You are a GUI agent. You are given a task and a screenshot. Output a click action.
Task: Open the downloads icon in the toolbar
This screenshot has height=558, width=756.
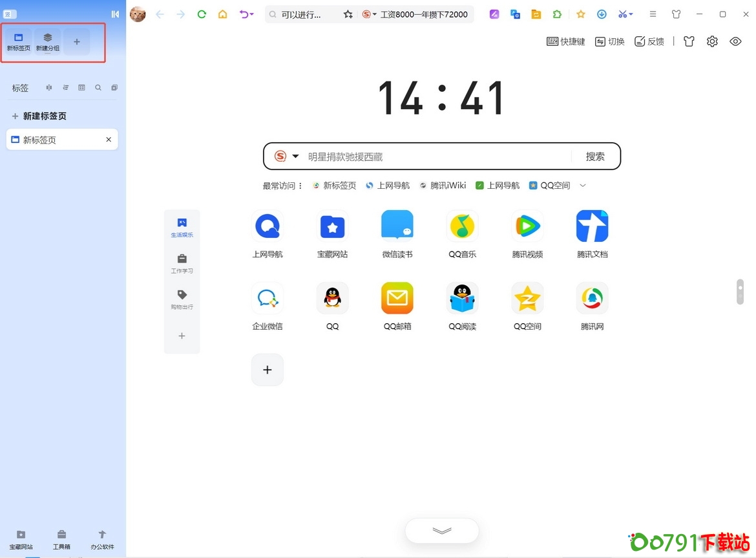pyautogui.click(x=602, y=14)
